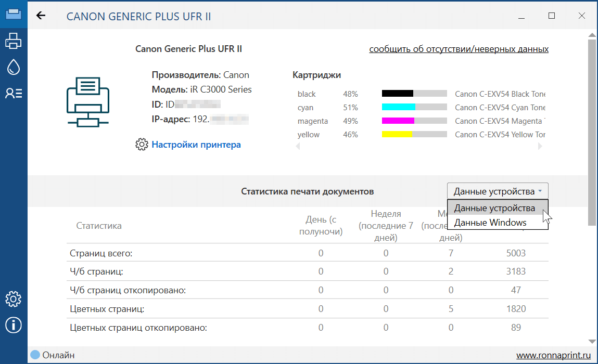Click the yellow toner level bar
598x364 pixels.
pos(414,134)
